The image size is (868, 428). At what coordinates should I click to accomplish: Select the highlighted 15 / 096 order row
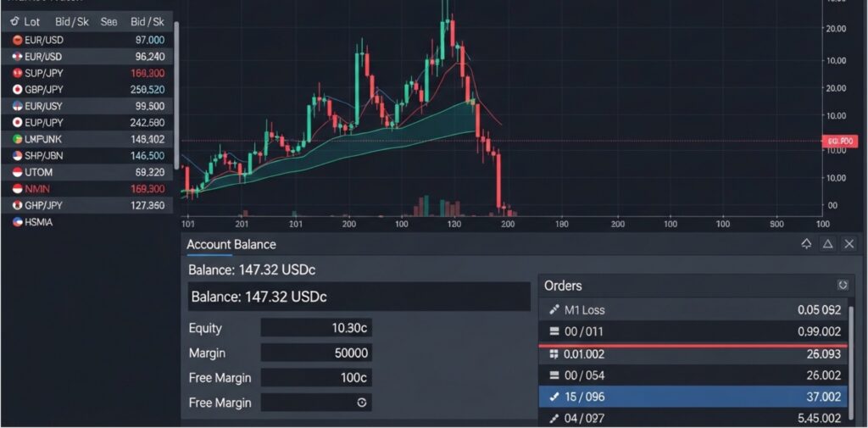693,397
